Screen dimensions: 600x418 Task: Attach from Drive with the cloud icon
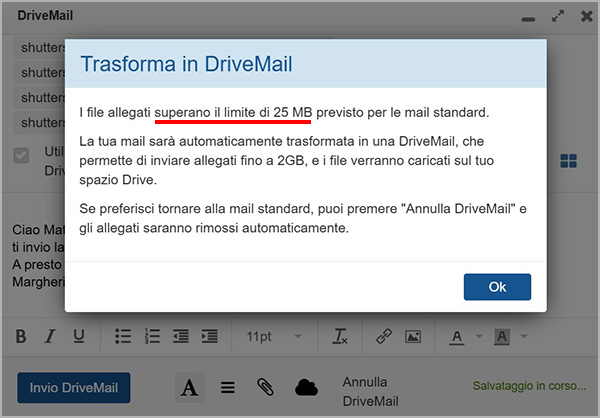306,387
